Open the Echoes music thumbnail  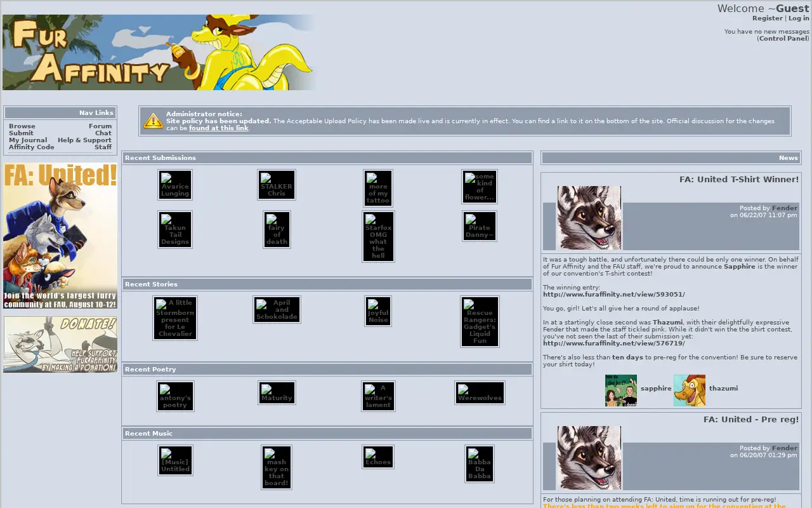(378, 457)
